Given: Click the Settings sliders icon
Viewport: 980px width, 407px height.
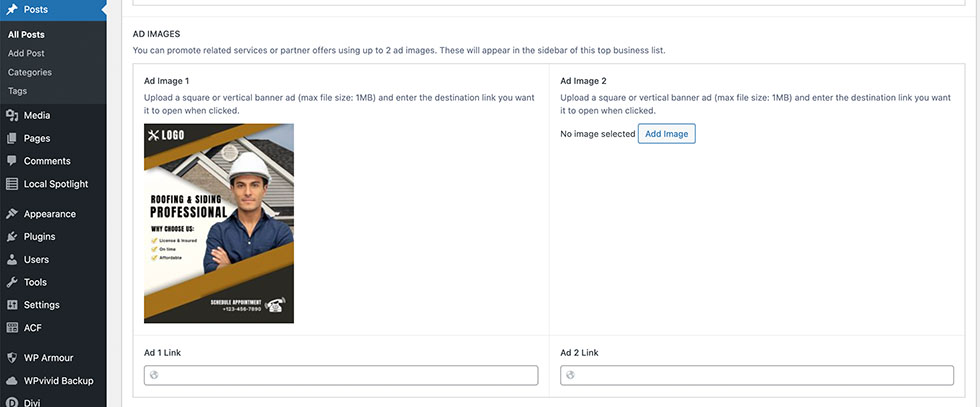Looking at the screenshot, I should pos(12,305).
